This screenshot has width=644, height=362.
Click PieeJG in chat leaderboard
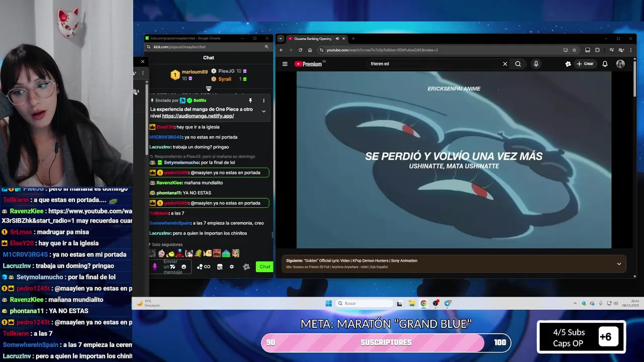(226, 71)
